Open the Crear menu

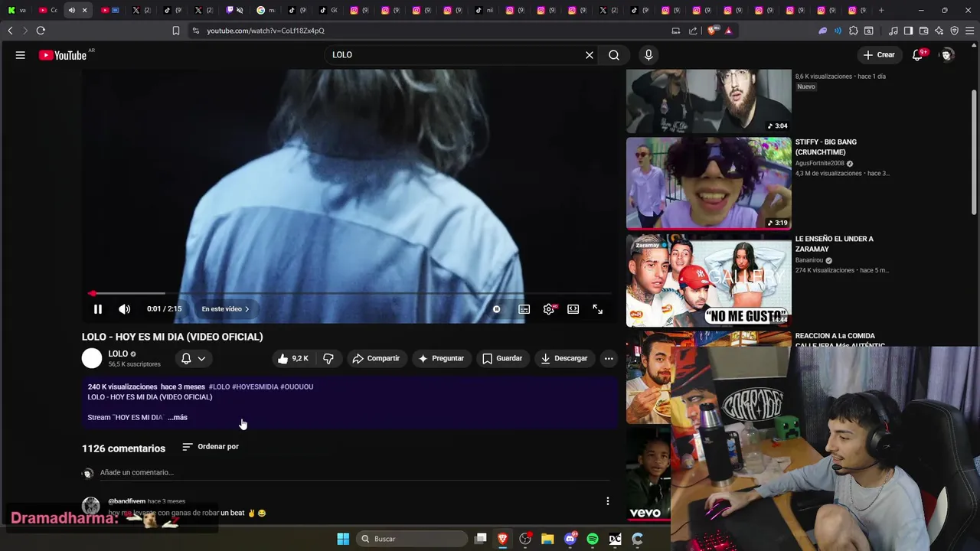[x=879, y=55]
